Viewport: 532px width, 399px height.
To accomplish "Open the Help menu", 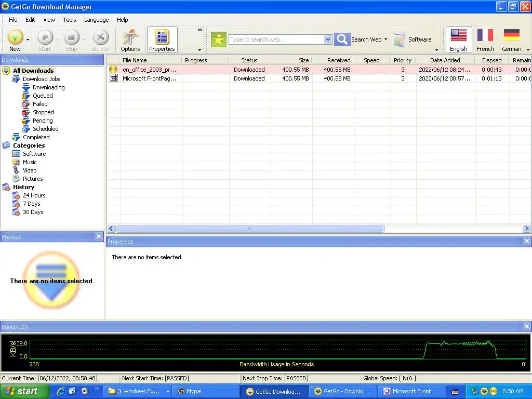I will 123,20.
